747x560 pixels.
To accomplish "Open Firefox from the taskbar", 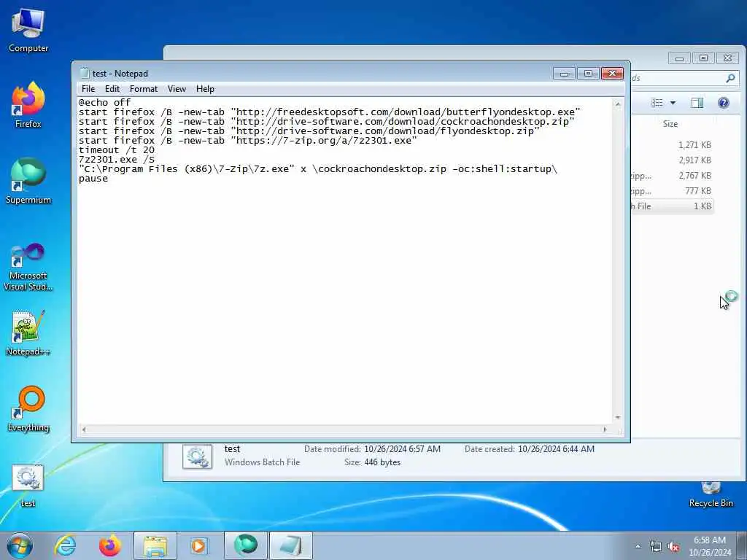I will pyautogui.click(x=110, y=545).
